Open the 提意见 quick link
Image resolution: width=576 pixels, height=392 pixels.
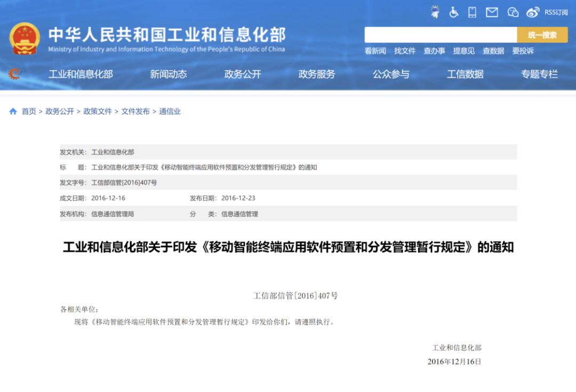(x=464, y=51)
